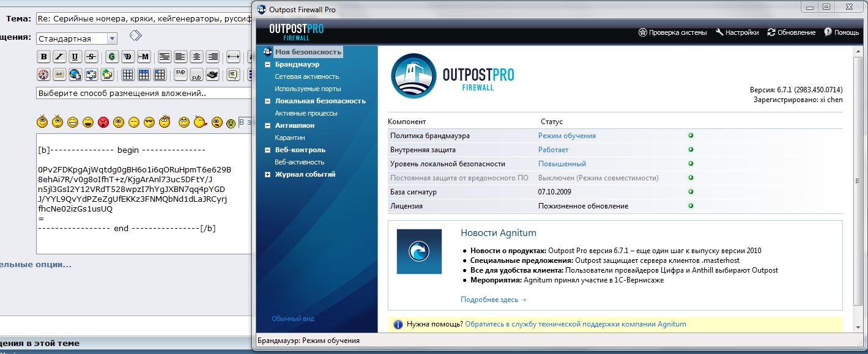868x354 pixels.
Task: Insert quote using speech bubble icon
Action: pyautogui.click(x=233, y=75)
